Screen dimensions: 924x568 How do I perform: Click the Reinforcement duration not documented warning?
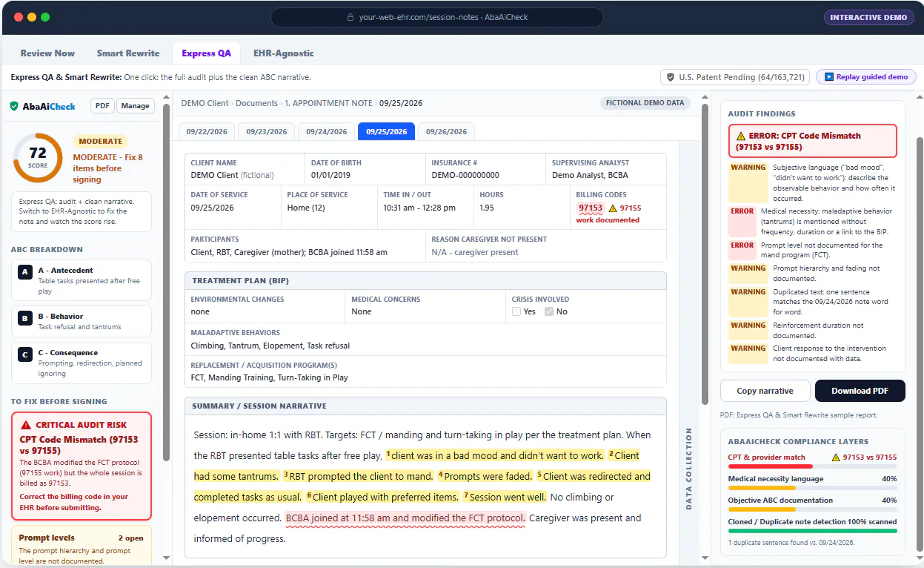812,331
